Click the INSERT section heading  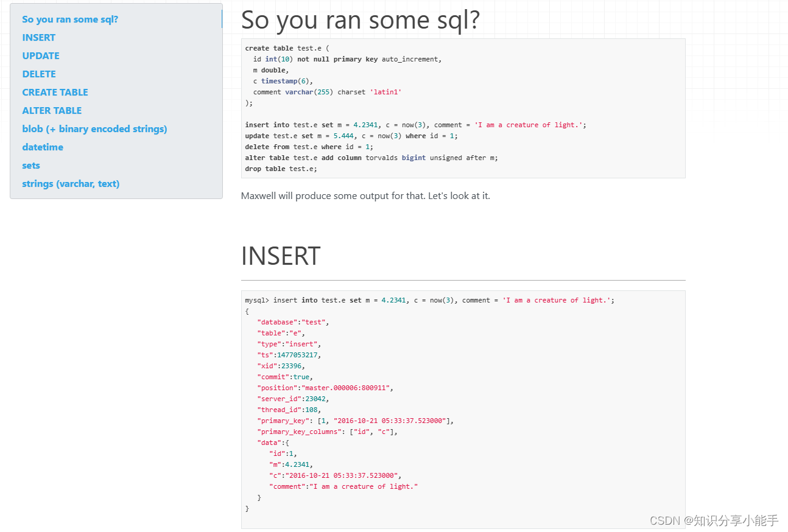281,256
